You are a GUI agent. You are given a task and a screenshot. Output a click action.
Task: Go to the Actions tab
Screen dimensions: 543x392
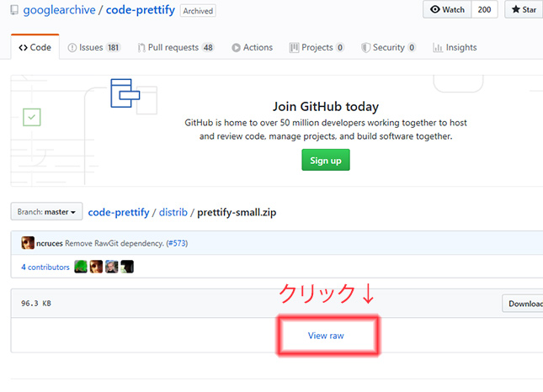[x=252, y=47]
